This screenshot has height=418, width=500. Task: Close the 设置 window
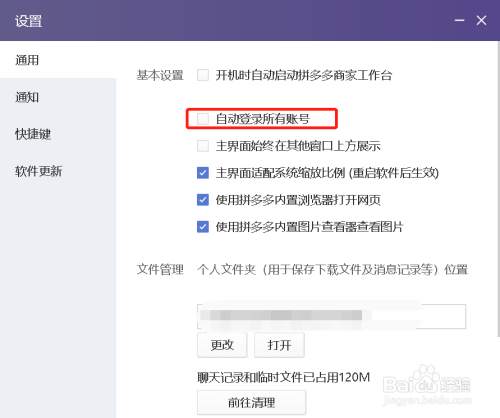pyautogui.click(x=481, y=20)
